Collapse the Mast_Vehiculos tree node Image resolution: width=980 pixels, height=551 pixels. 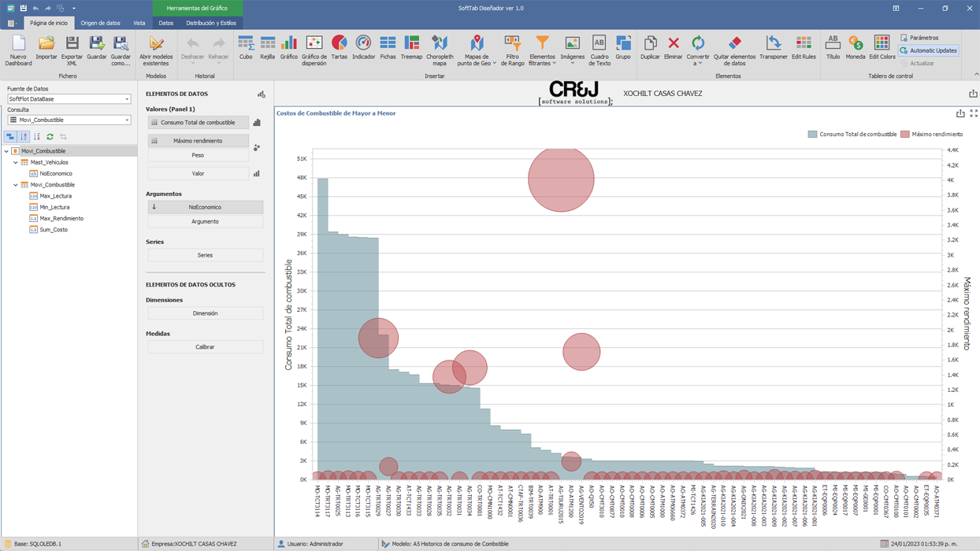[16, 162]
